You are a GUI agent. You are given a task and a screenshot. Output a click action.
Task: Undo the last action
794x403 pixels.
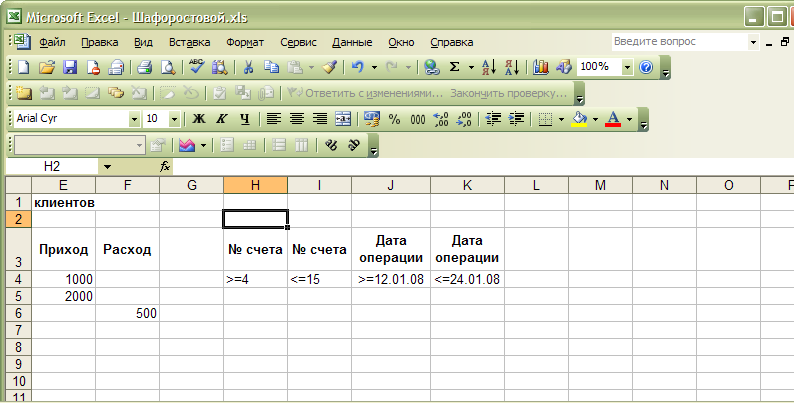(358, 67)
